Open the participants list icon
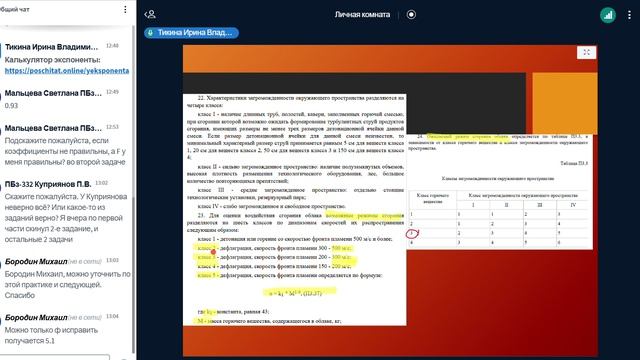 point(150,15)
